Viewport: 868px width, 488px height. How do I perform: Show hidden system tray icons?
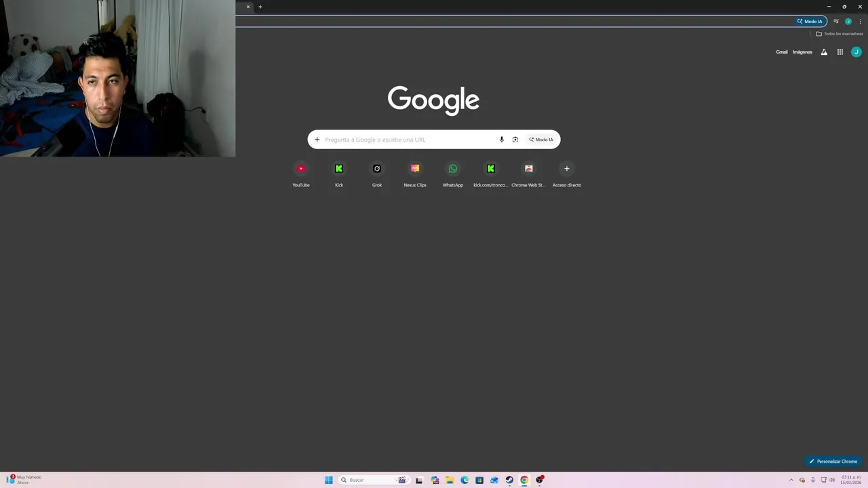point(791,480)
